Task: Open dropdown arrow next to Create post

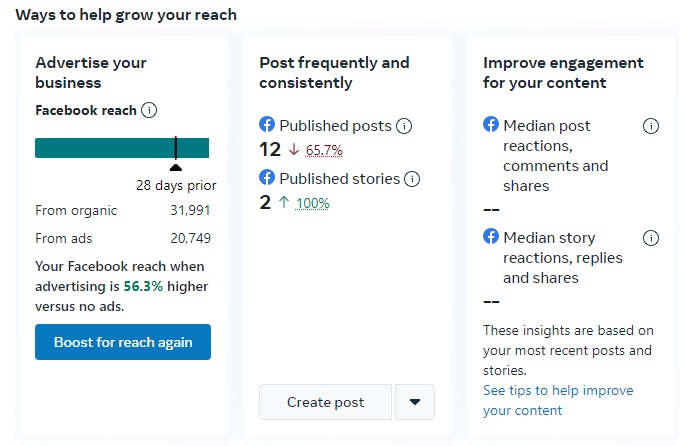Action: (415, 402)
